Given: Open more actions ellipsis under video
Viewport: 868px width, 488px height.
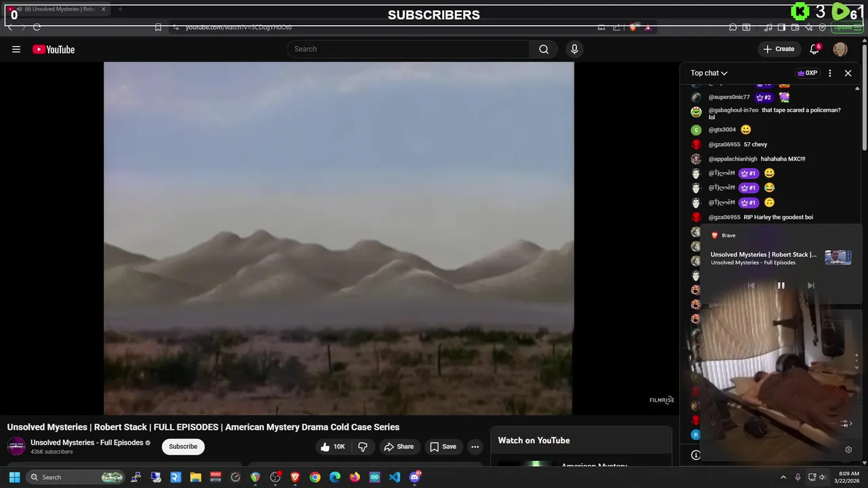Looking at the screenshot, I should tap(475, 447).
